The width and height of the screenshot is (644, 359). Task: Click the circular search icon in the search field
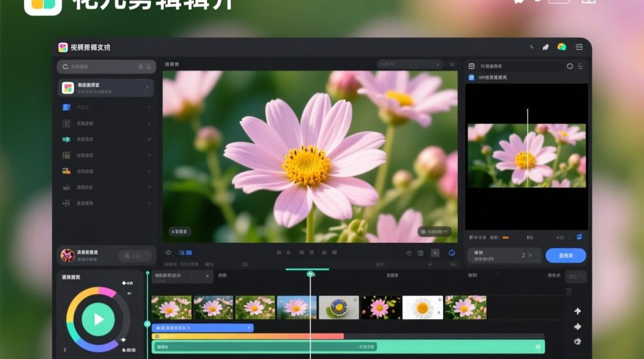click(65, 67)
